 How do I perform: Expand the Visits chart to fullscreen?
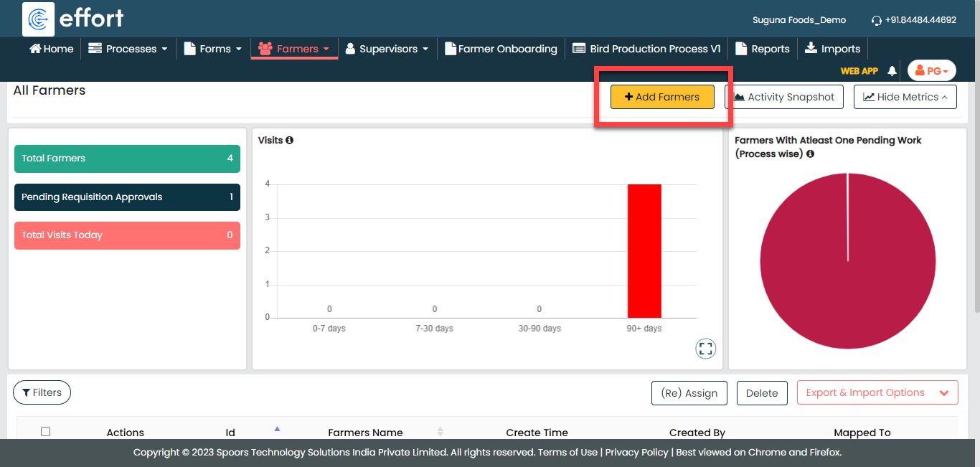pos(706,349)
